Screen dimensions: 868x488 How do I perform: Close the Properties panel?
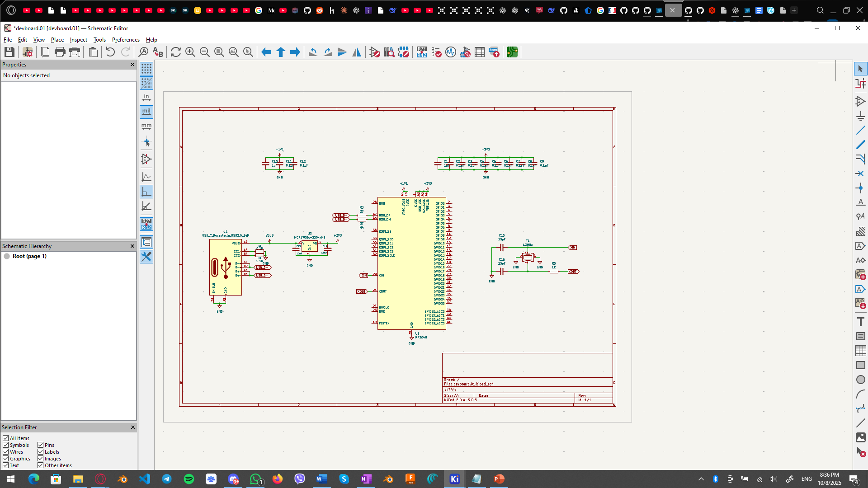pos(132,65)
